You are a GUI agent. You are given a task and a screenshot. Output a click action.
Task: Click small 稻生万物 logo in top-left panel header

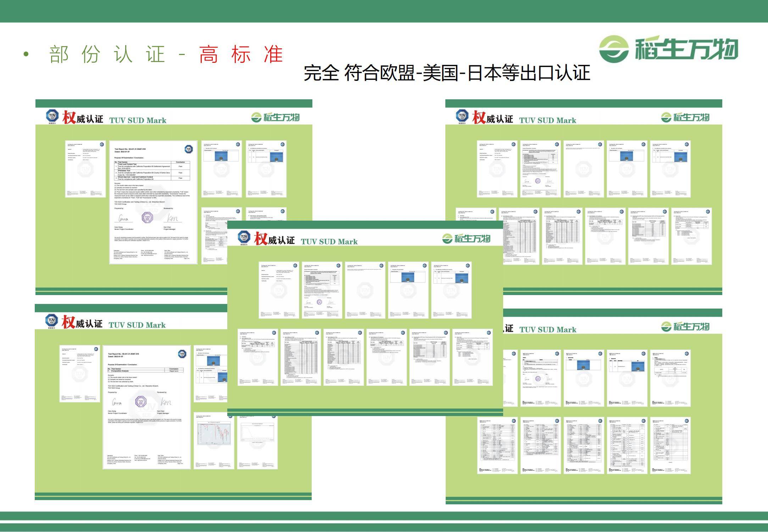pyautogui.click(x=276, y=117)
